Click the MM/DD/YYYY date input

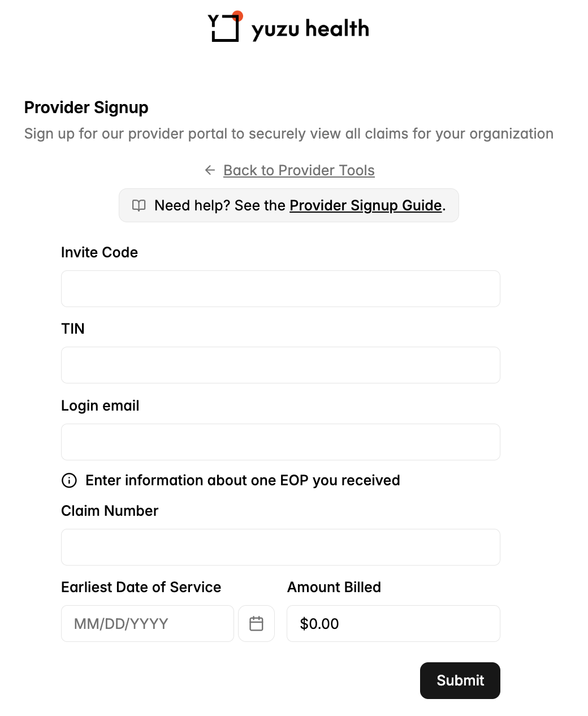pyautogui.click(x=148, y=623)
